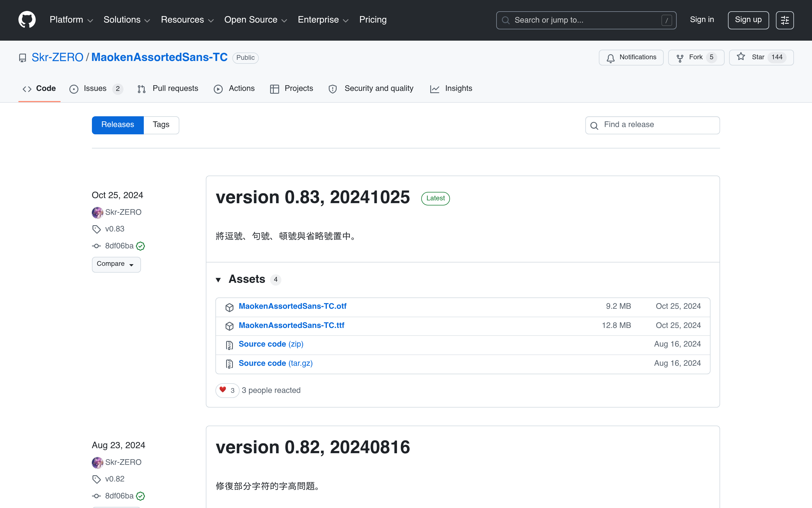This screenshot has height=508, width=812.
Task: Click the 12.8 MB file size
Action: click(x=616, y=326)
